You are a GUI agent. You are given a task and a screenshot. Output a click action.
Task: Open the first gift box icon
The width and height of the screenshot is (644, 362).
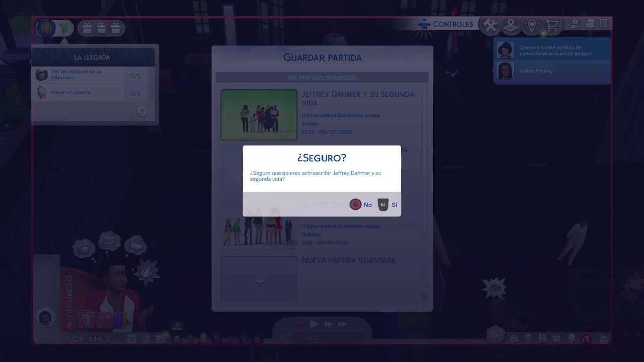(87, 28)
